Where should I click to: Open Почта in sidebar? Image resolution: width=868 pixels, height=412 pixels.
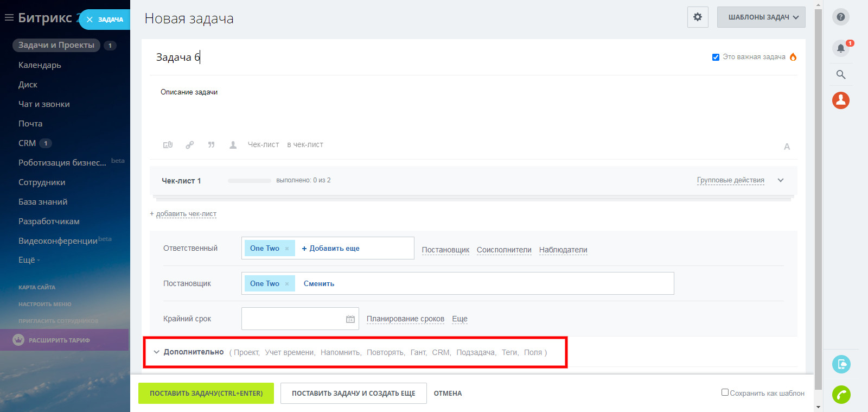(30, 124)
